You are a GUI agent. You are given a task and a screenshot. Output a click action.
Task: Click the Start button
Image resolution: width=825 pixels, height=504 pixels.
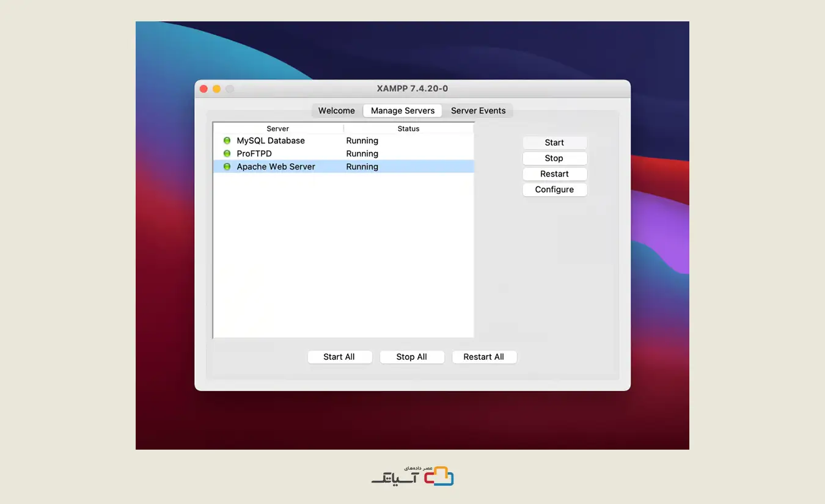554,142
